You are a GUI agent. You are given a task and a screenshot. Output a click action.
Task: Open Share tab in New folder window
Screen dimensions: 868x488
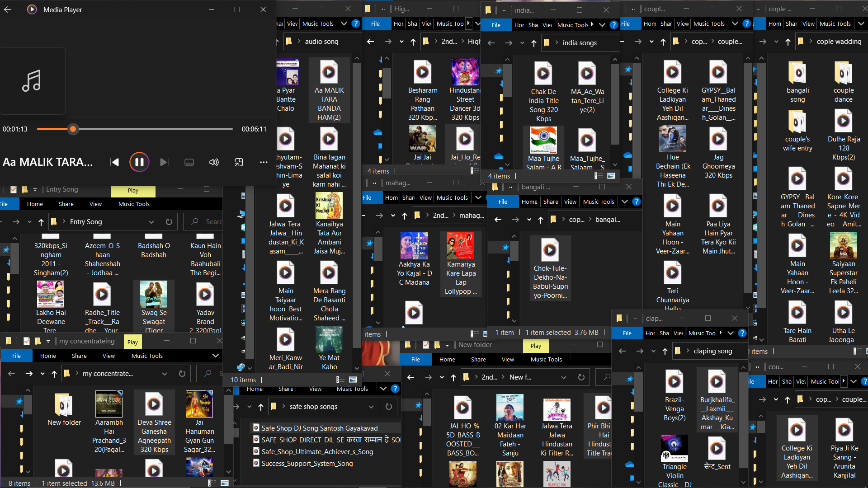click(478, 360)
